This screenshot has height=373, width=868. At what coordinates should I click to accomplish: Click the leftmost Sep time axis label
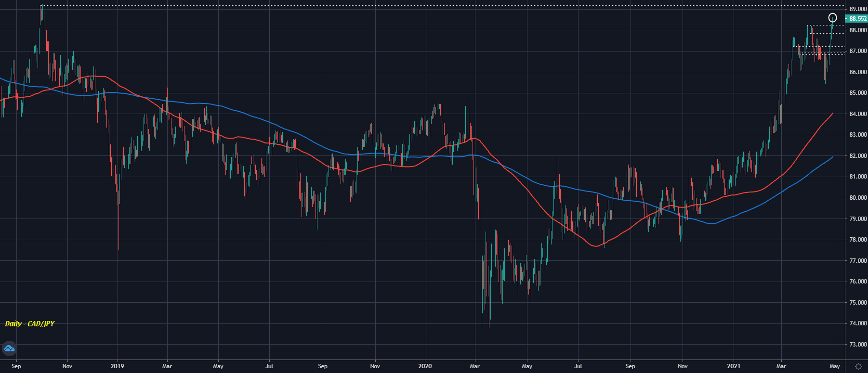point(16,366)
